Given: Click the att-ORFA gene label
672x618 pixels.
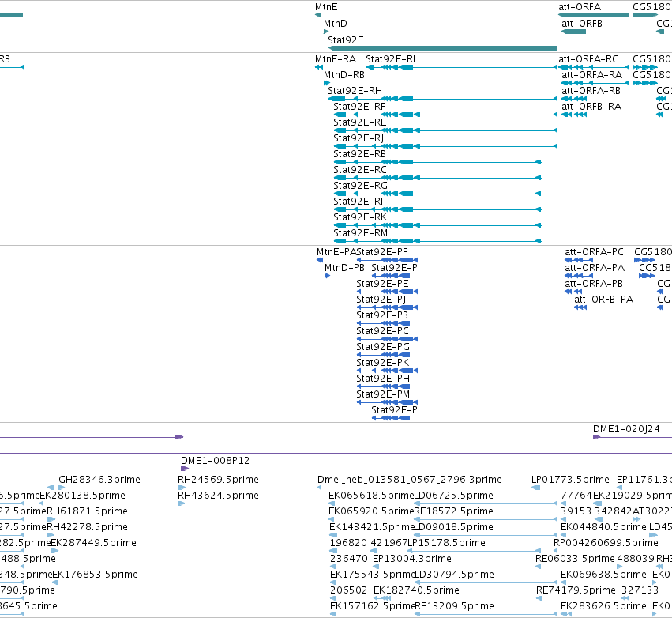Looking at the screenshot, I should coord(580,7).
